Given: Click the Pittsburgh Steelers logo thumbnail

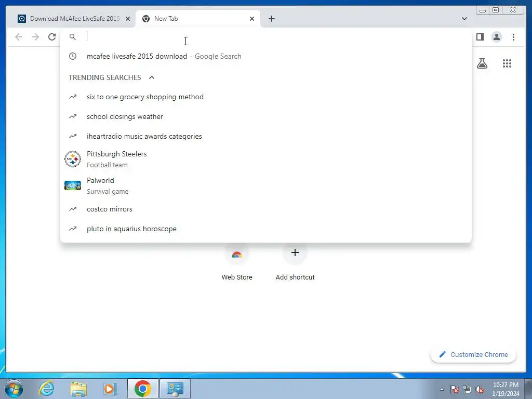Looking at the screenshot, I should click(x=73, y=159).
